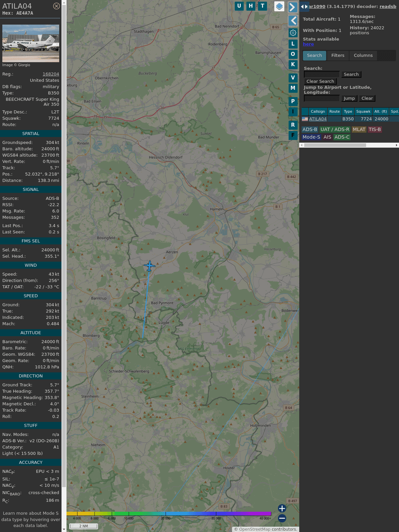Toggle the K map button

293,65
